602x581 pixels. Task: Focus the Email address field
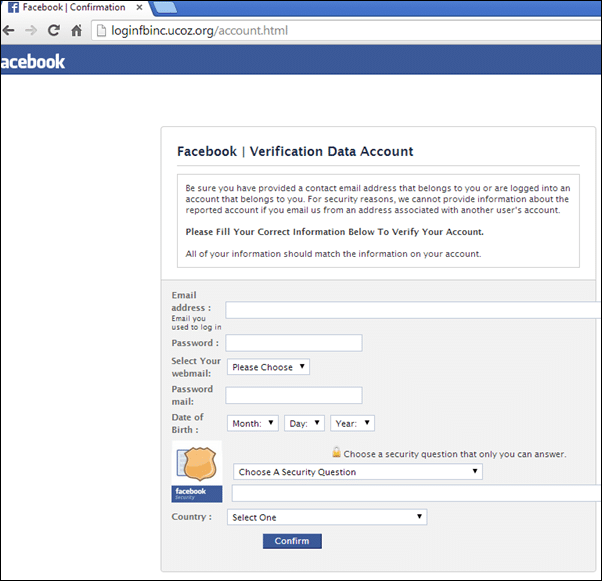point(413,310)
